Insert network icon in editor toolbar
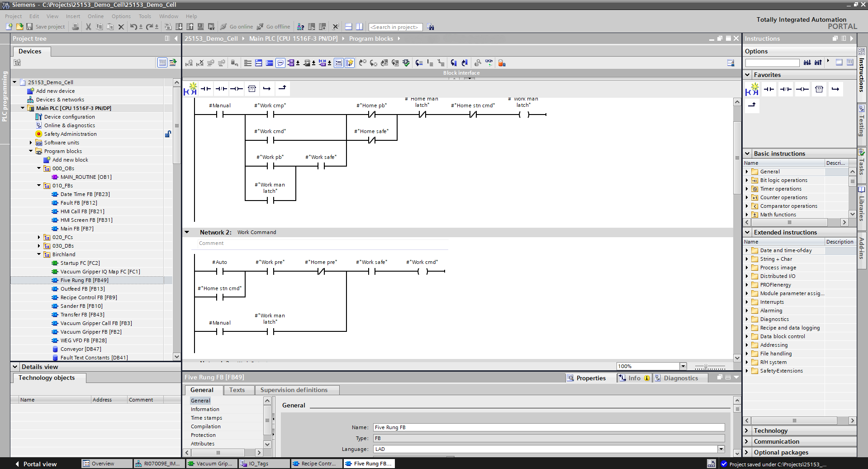868x469 pixels. pos(189,63)
